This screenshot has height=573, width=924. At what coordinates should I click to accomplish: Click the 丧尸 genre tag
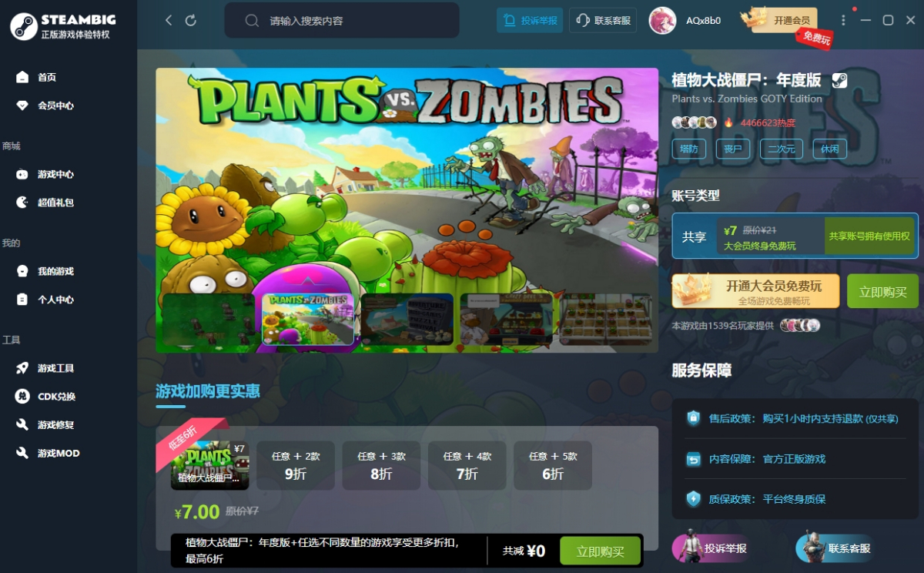(733, 149)
